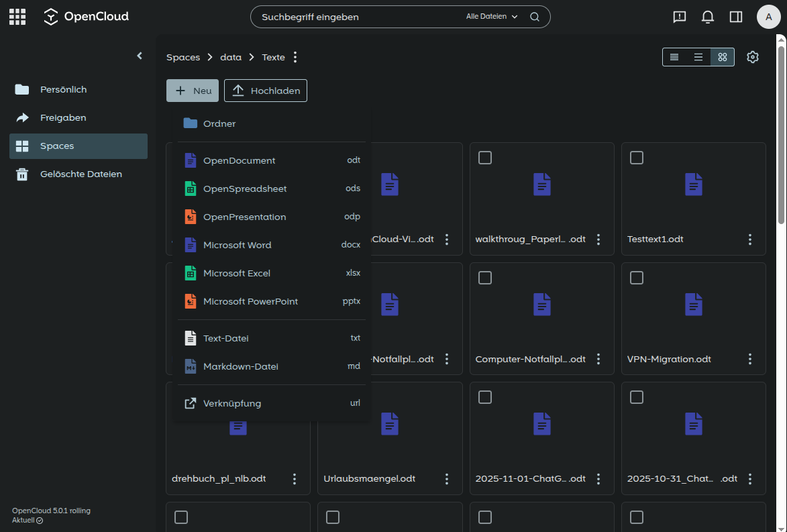Image resolution: width=787 pixels, height=532 pixels.
Task: Switch to default table view
Action: click(x=698, y=57)
